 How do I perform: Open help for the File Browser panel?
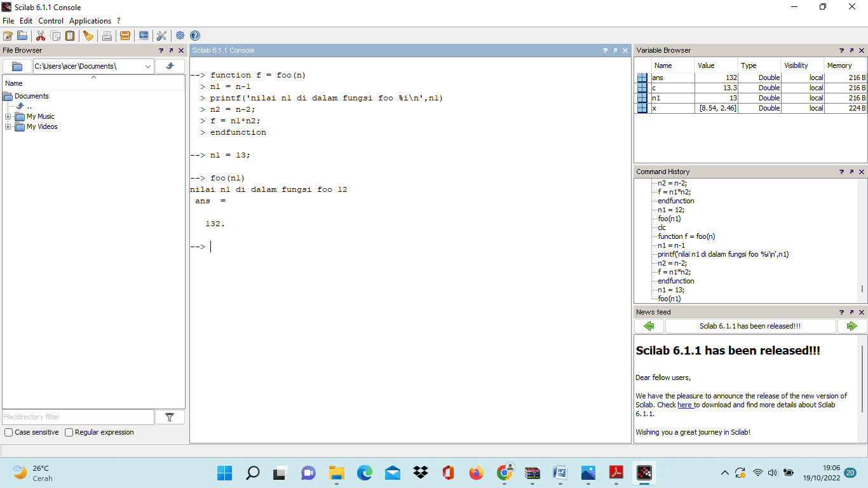click(x=161, y=50)
